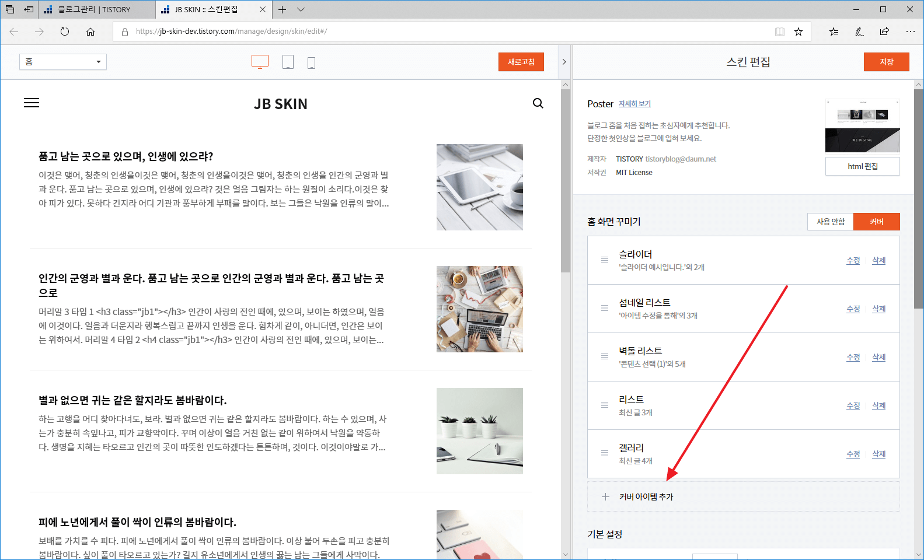Viewport: 924px width, 560px height.
Task: Open the 홈 page dropdown
Action: coord(63,62)
